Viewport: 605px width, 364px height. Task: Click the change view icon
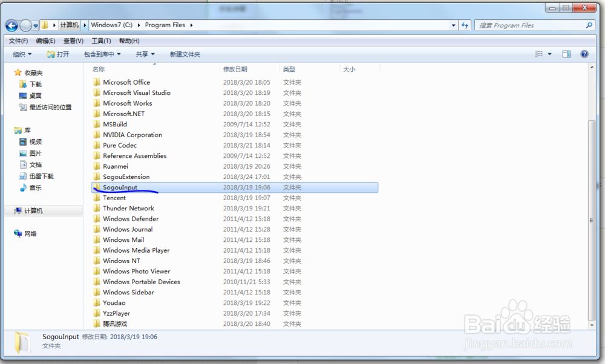[x=538, y=54]
